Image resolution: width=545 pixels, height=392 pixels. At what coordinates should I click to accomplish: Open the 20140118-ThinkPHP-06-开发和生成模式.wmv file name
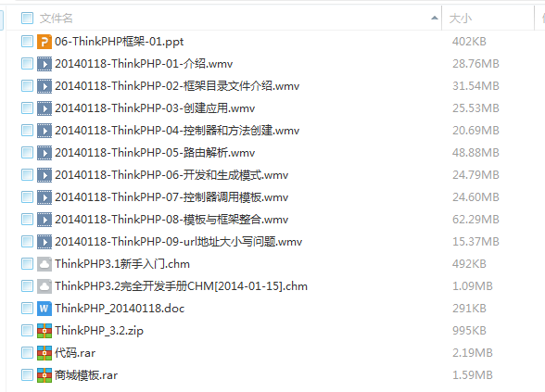pyautogui.click(x=171, y=175)
